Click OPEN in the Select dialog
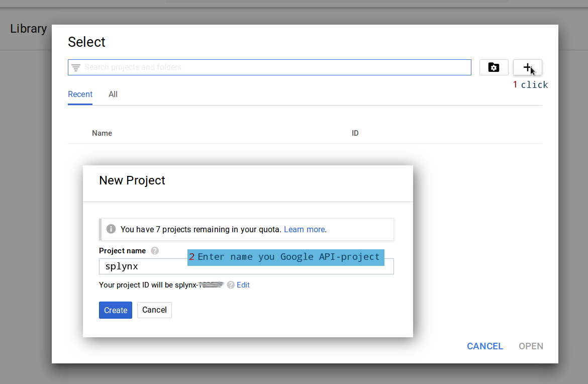 531,346
